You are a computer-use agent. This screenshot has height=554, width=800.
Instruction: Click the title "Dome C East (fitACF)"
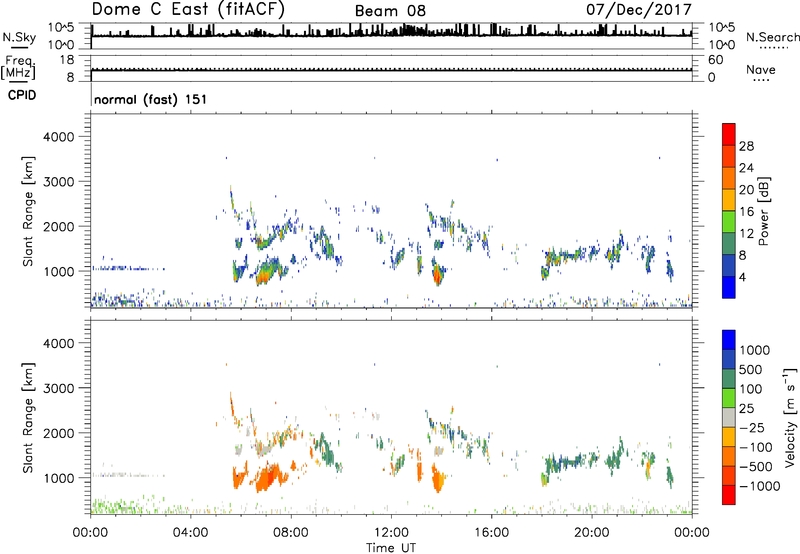pyautogui.click(x=188, y=9)
